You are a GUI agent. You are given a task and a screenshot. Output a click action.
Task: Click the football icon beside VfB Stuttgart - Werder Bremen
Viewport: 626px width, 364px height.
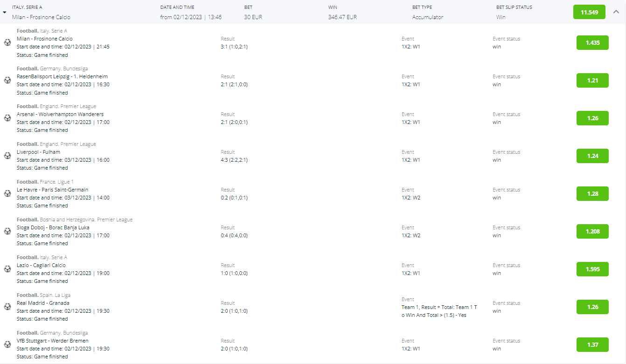[x=7, y=344]
